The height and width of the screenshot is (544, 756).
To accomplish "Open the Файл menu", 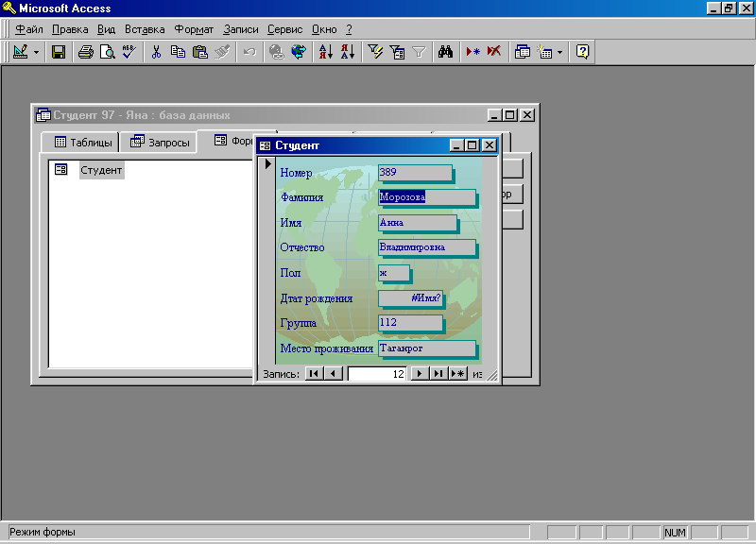I will [29, 29].
